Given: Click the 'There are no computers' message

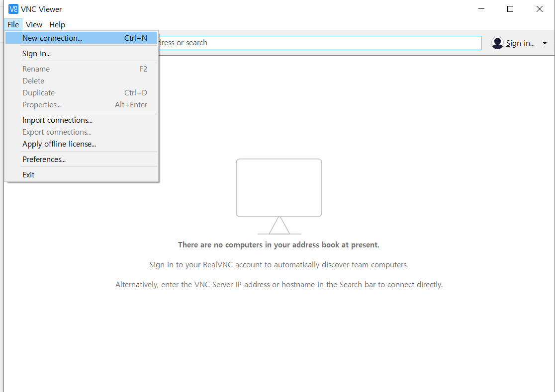Looking at the screenshot, I should click(x=278, y=245).
